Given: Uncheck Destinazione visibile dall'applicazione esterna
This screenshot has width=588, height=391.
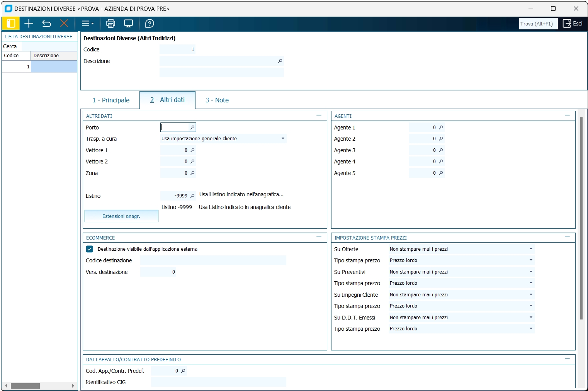Looking at the screenshot, I should tap(90, 249).
